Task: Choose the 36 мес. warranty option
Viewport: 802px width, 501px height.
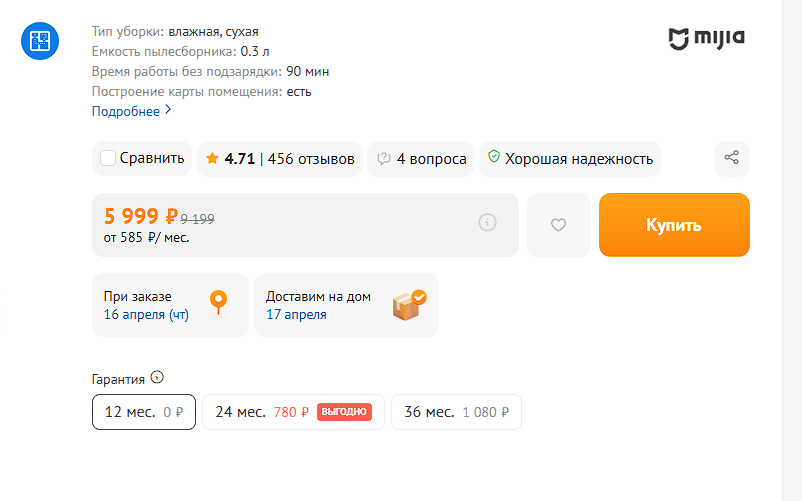Action: [x=456, y=411]
